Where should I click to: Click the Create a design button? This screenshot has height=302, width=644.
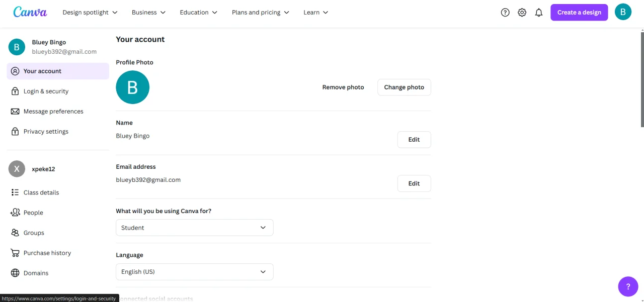pos(579,13)
